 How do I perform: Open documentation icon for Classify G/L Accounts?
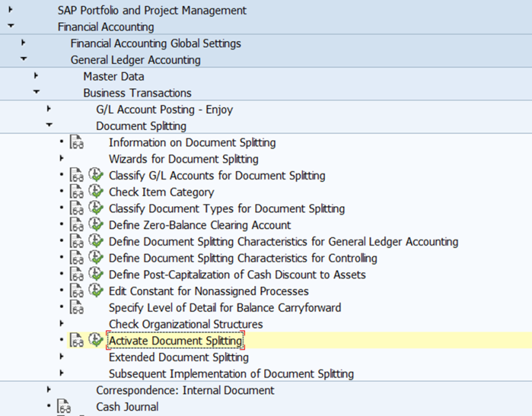(76, 175)
